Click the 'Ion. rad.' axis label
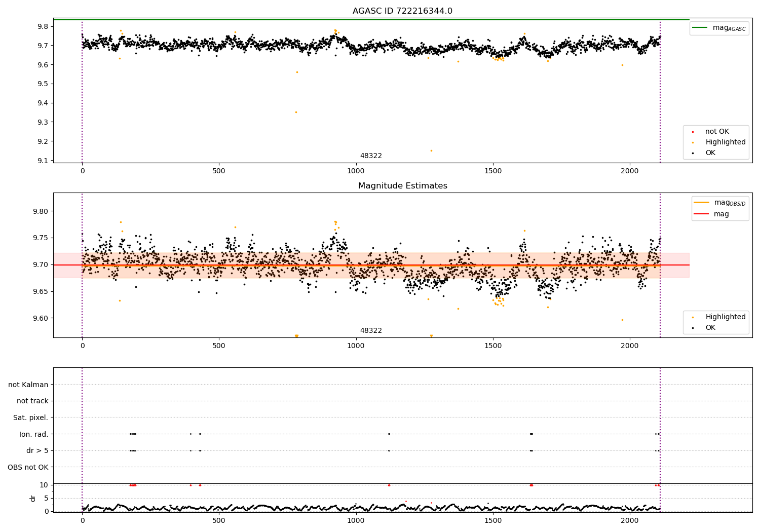760x532 pixels. coord(34,434)
